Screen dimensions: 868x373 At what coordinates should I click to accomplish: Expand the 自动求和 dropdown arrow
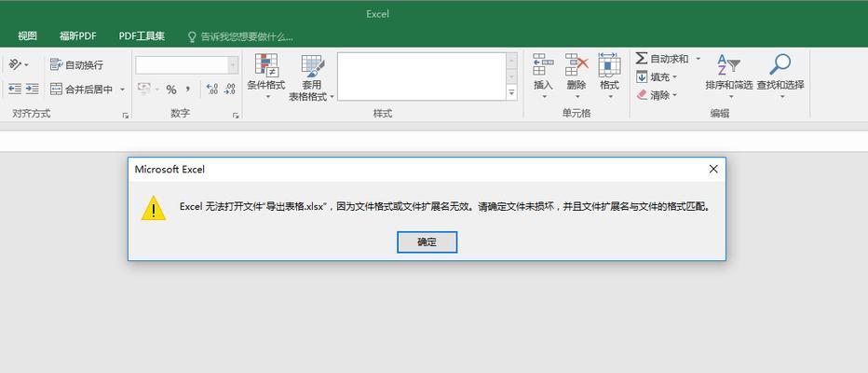tap(698, 58)
